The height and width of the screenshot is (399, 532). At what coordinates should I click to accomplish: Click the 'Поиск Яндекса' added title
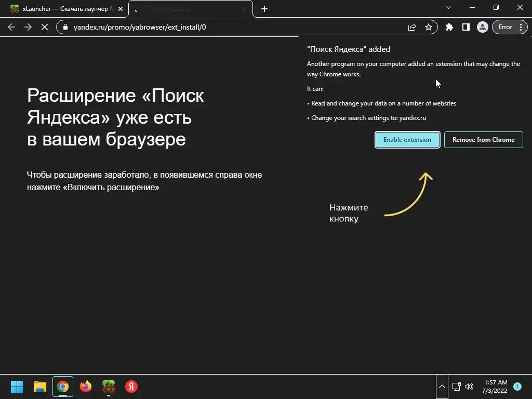349,49
